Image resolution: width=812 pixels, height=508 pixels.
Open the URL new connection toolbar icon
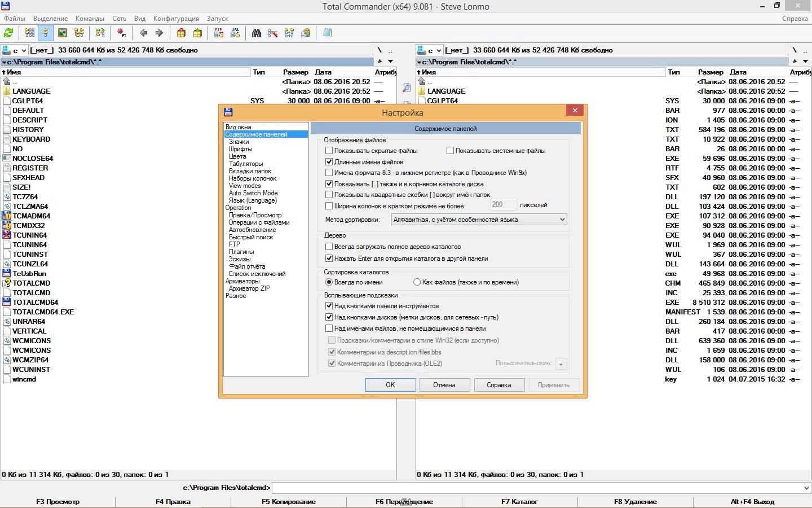coord(235,33)
